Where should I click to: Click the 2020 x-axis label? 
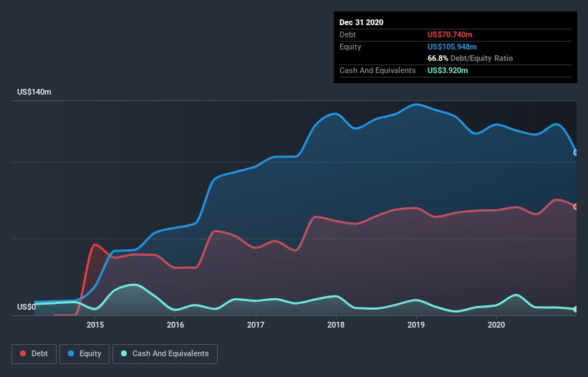pyautogui.click(x=496, y=325)
